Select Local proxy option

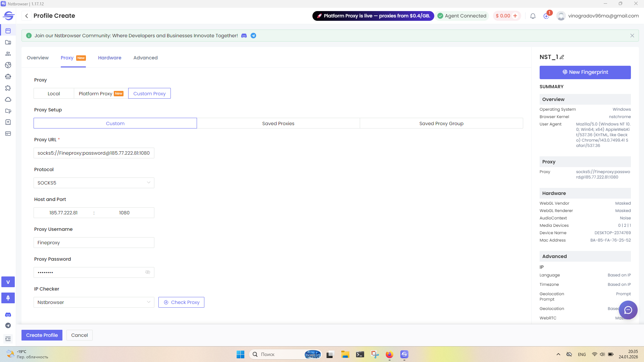pyautogui.click(x=54, y=94)
